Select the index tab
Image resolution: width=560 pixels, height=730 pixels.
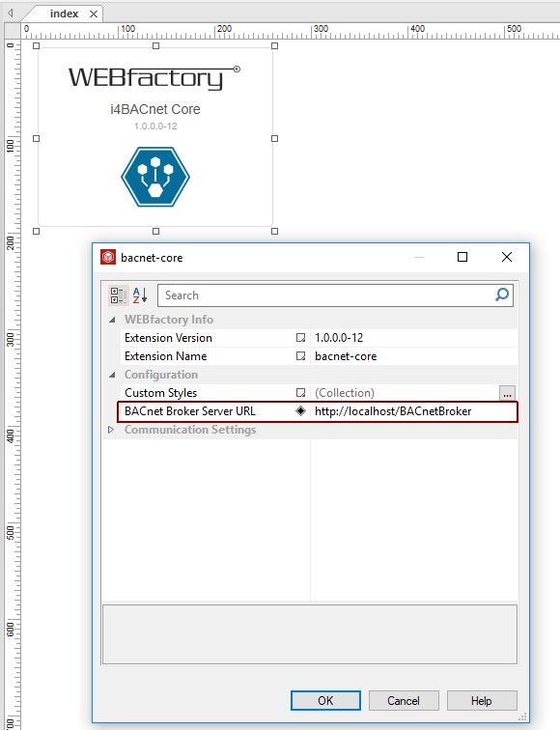(65, 14)
